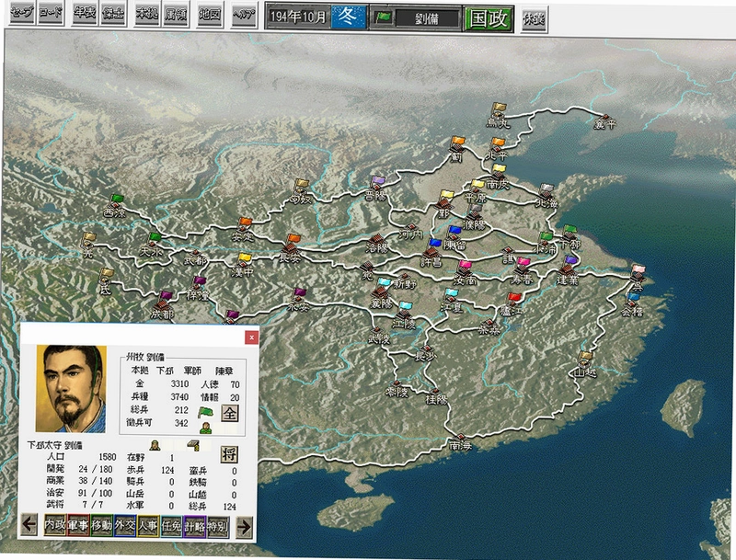Click the green flag beside 劉備 in top bar
Image resolution: width=736 pixels, height=560 pixels.
[x=384, y=17]
